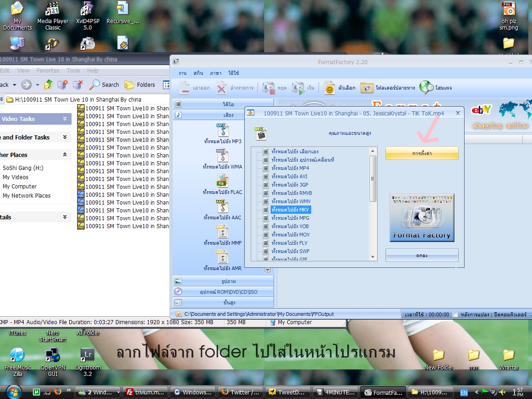Select All to MP4 in format list

point(290,168)
